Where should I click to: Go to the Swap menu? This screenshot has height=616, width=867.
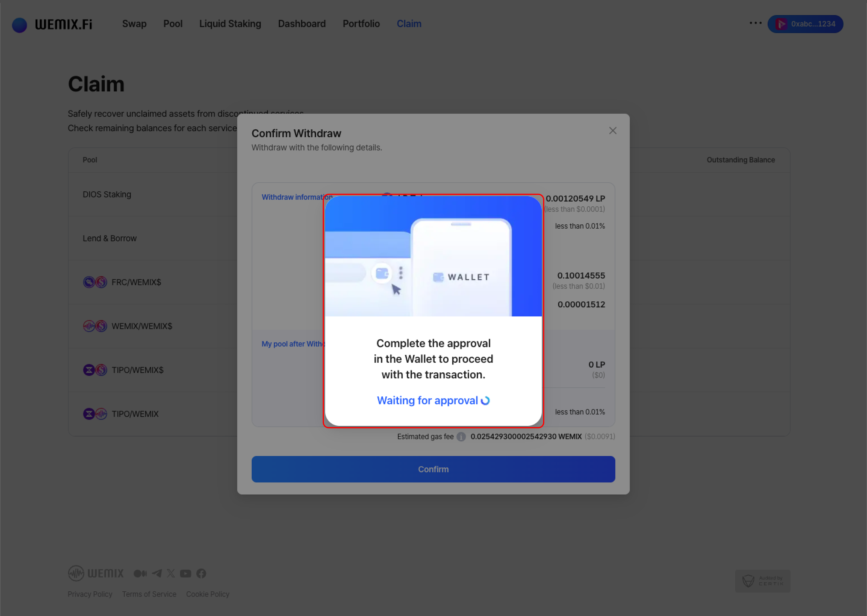(134, 24)
